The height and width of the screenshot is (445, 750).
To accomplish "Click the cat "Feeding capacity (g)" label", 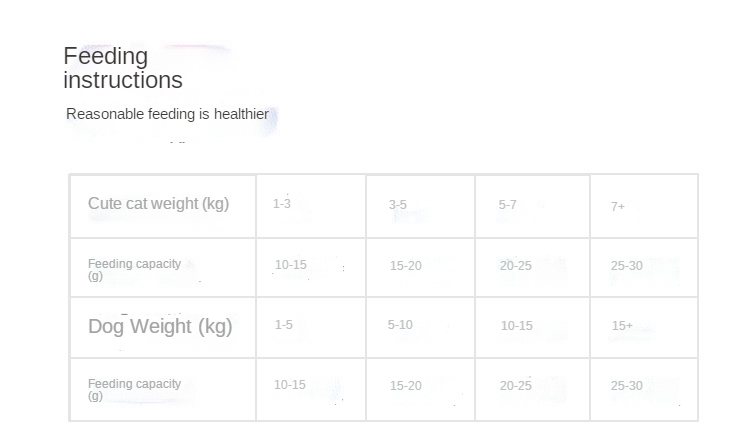I will [134, 268].
